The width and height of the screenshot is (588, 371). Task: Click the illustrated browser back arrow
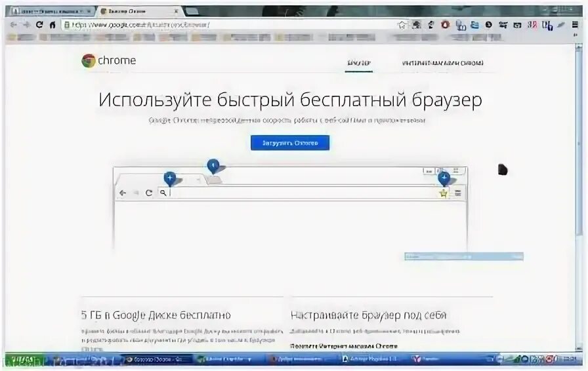point(123,193)
